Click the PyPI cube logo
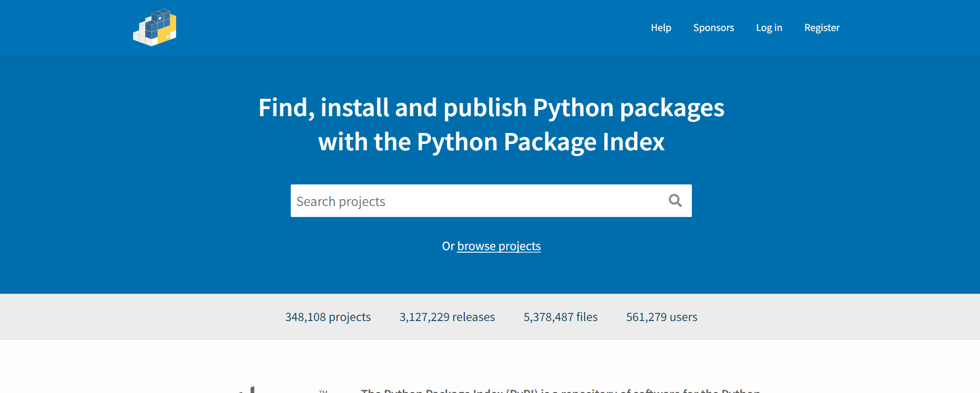Viewport: 980px width, 393px height. [155, 28]
